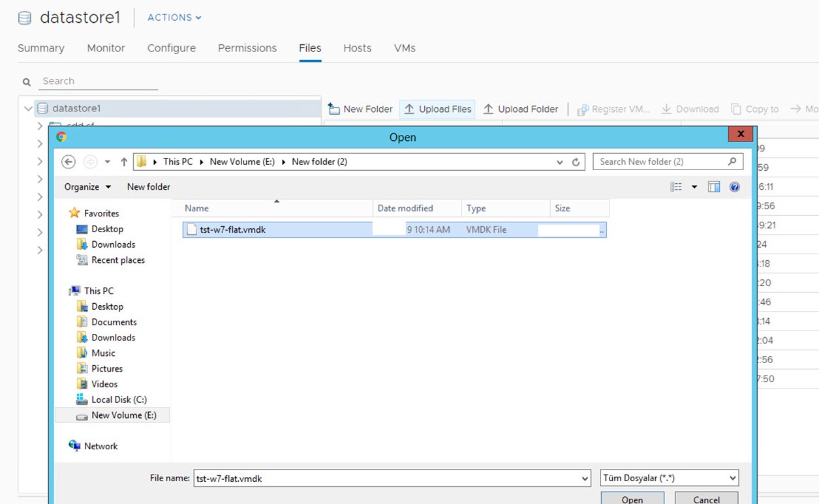Open the Help question mark icon
This screenshot has width=819, height=504.
tap(735, 187)
